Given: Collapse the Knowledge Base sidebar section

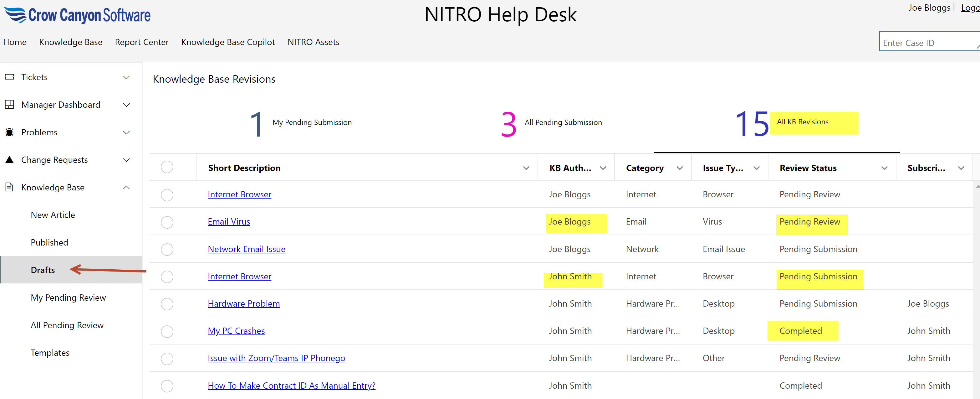Looking at the screenshot, I should [x=126, y=187].
